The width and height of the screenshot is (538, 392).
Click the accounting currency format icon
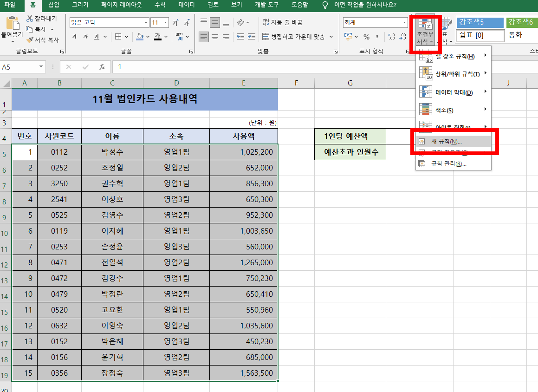348,36
